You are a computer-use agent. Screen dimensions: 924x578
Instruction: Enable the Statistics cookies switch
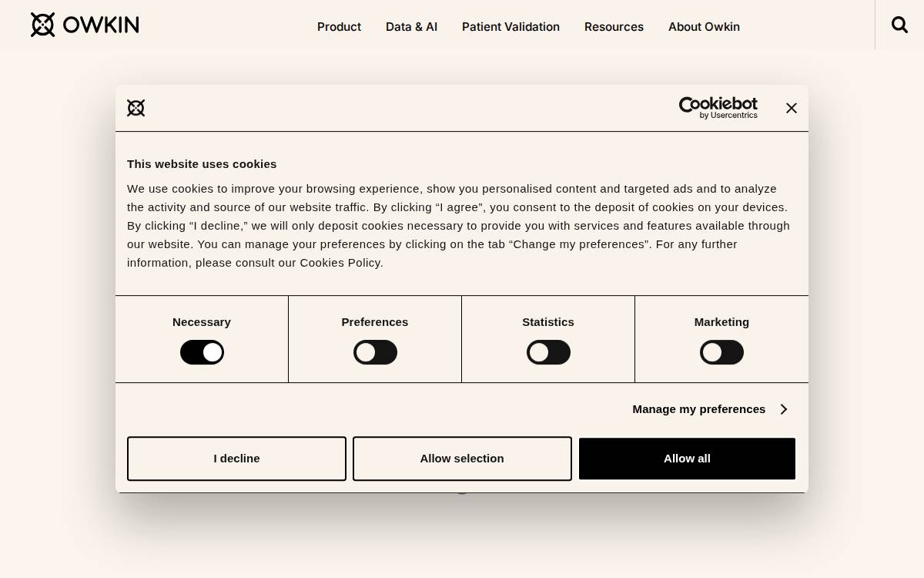[x=548, y=352]
